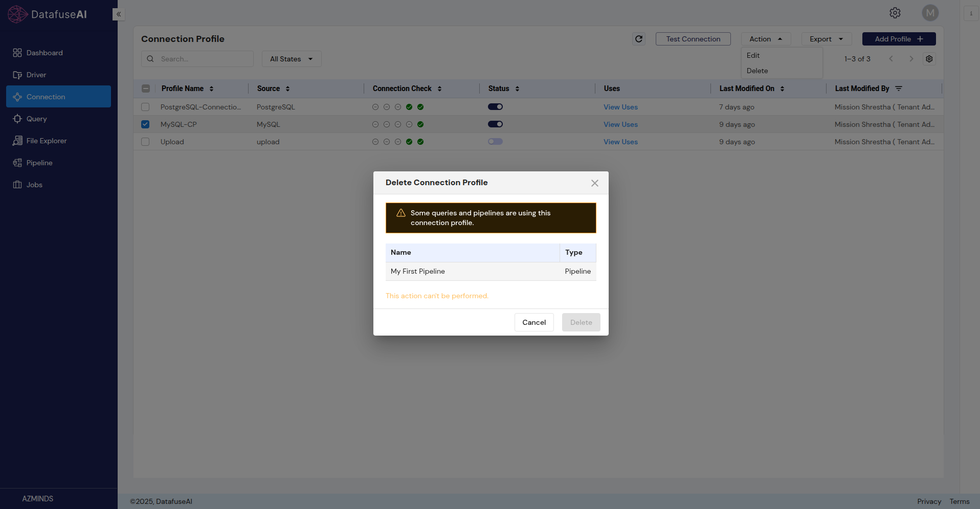
Task: Refresh the connection profile list
Action: [638, 39]
